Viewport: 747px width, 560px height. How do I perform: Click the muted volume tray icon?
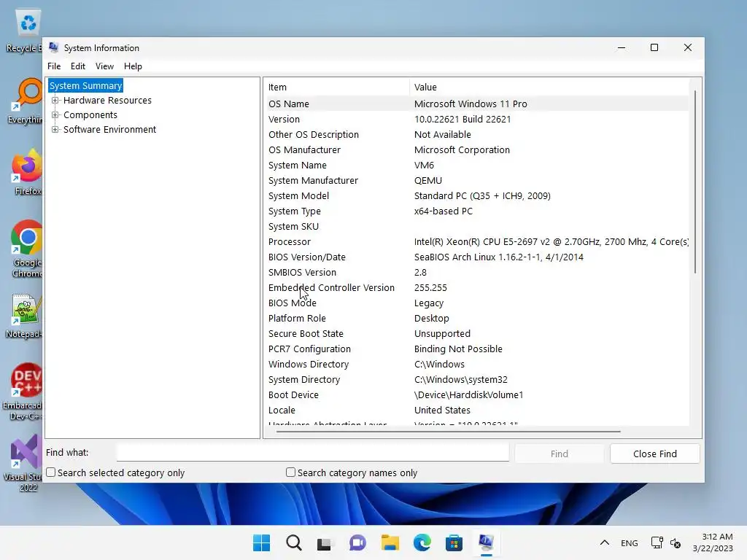(x=675, y=542)
